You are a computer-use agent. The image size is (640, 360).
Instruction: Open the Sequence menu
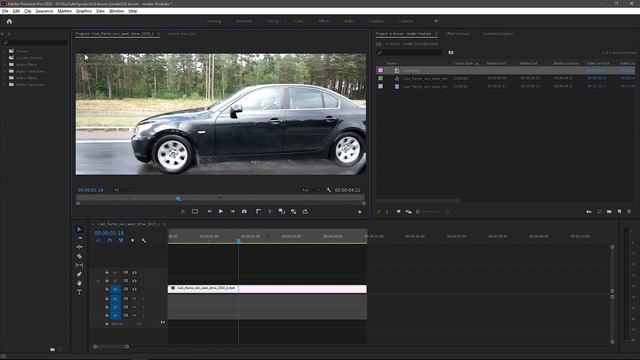pyautogui.click(x=44, y=11)
